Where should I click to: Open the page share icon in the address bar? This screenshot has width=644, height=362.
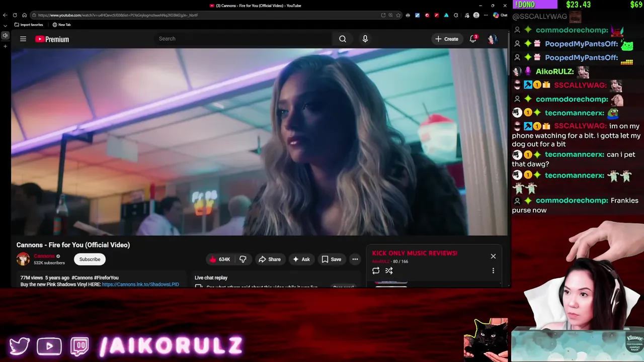(x=383, y=15)
